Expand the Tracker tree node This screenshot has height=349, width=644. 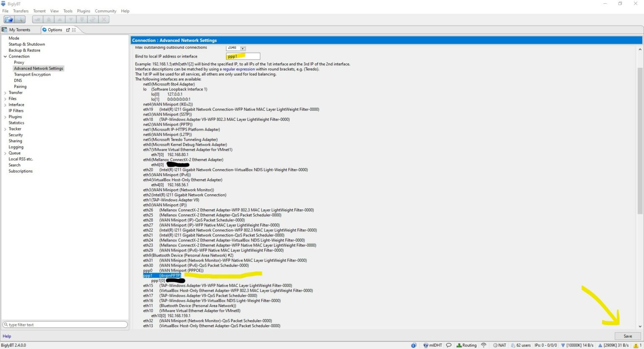coord(5,129)
